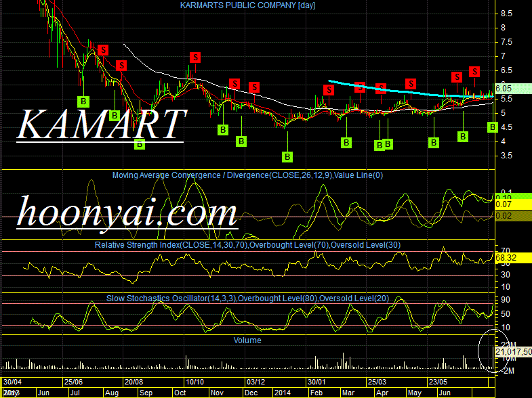The width and height of the screenshot is (532, 398).
Task: Select the Relative Strength Index panel title
Action: 247,245
